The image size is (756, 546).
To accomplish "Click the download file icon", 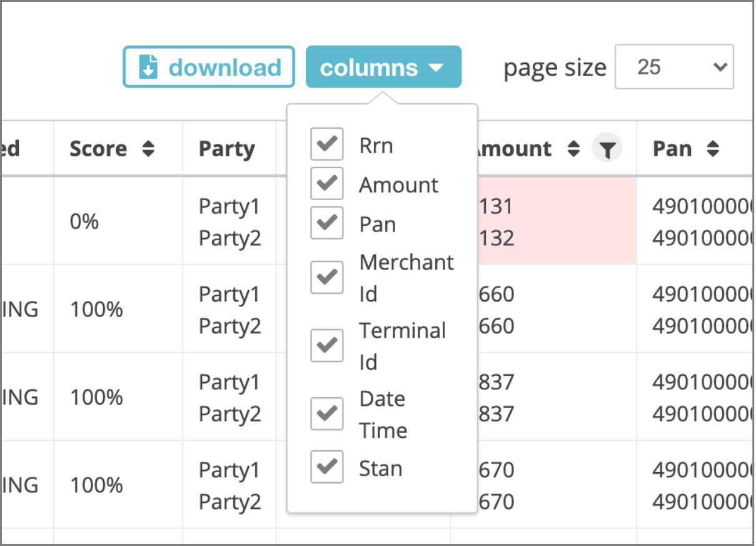I will pos(148,67).
